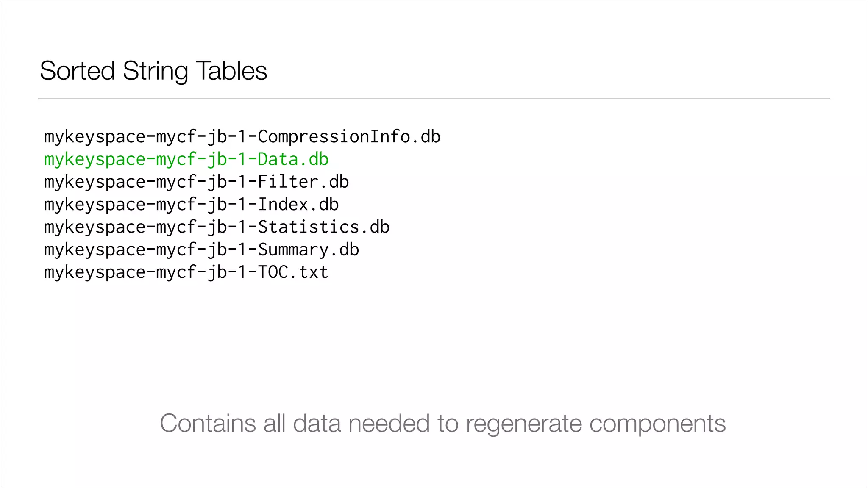Screen dimensions: 868x488
Task: Select the Statistics.db file name line
Action: pos(217,227)
